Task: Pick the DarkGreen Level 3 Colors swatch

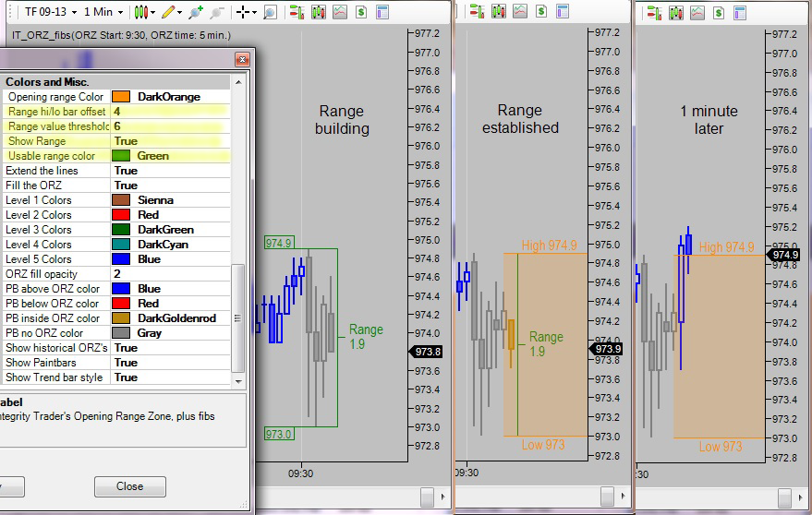Action: pyautogui.click(x=121, y=230)
